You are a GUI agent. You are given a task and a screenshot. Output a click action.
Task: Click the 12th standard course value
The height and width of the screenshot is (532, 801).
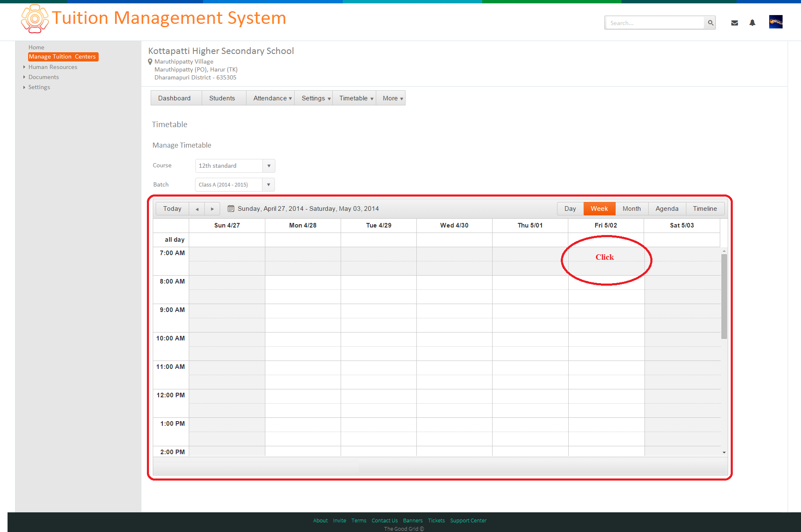pyautogui.click(x=218, y=166)
